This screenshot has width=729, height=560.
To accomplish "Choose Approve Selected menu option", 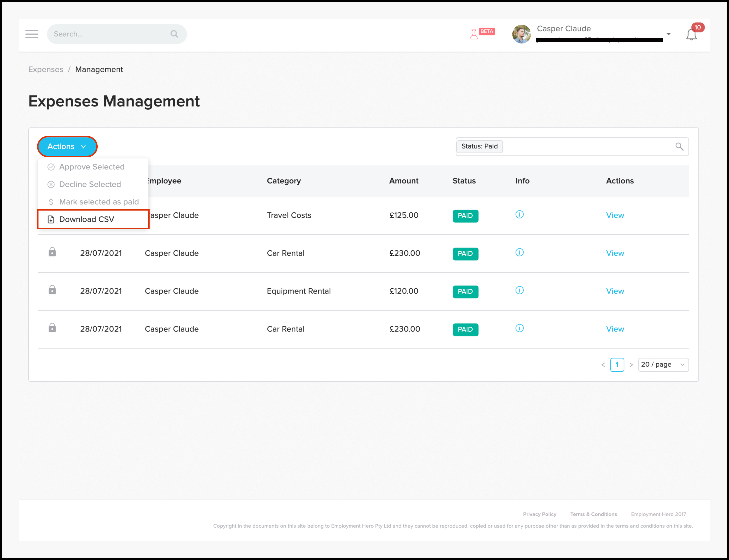I will point(92,167).
